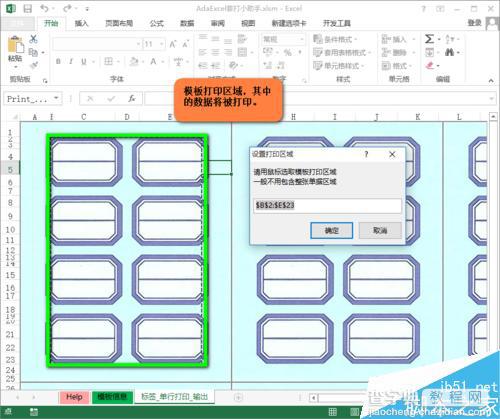Click the Save icon in the quick access toolbar

tap(28, 8)
